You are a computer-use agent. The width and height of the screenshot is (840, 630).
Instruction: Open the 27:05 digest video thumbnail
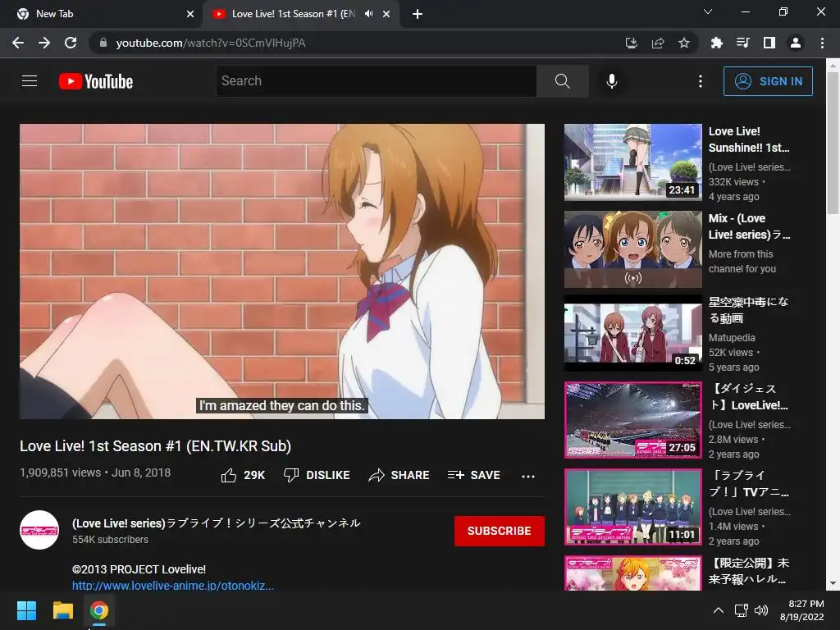[x=632, y=420]
